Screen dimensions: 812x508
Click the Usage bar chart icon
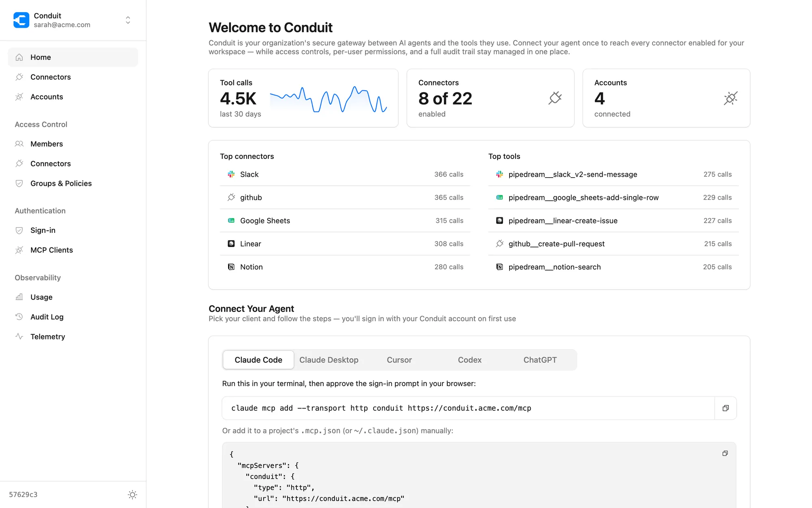(19, 297)
